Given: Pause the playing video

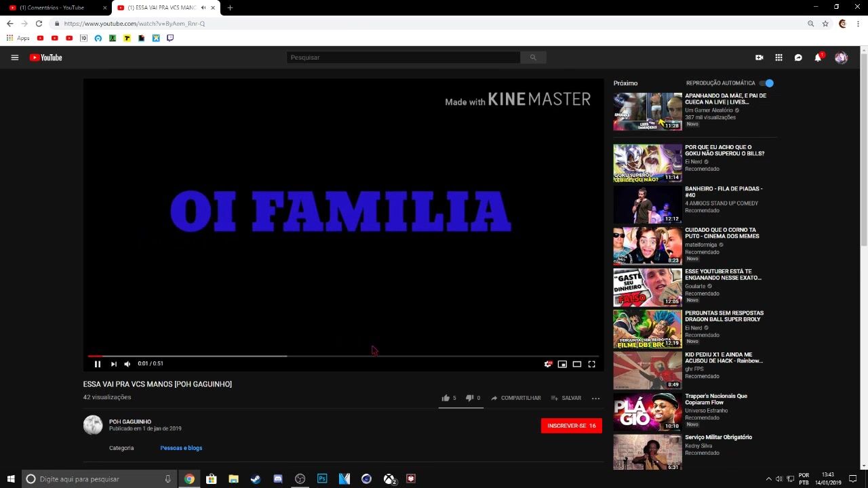Looking at the screenshot, I should (x=97, y=364).
